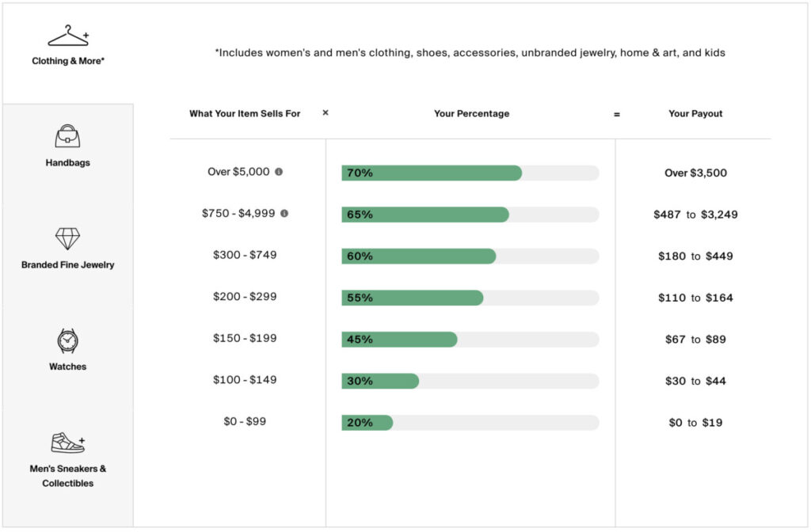Click the Over $3,500 payout value
The height and width of the screenshot is (532, 811).
pos(695,173)
